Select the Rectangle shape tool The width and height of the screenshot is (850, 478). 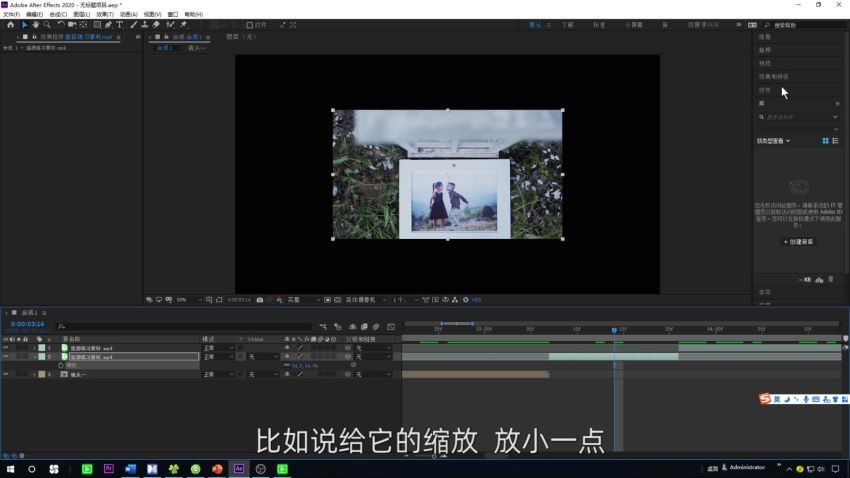point(97,25)
